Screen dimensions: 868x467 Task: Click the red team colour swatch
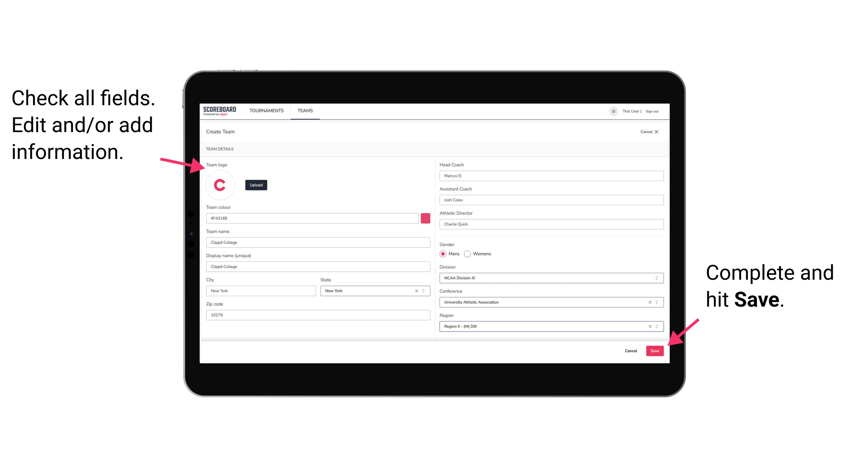click(426, 218)
